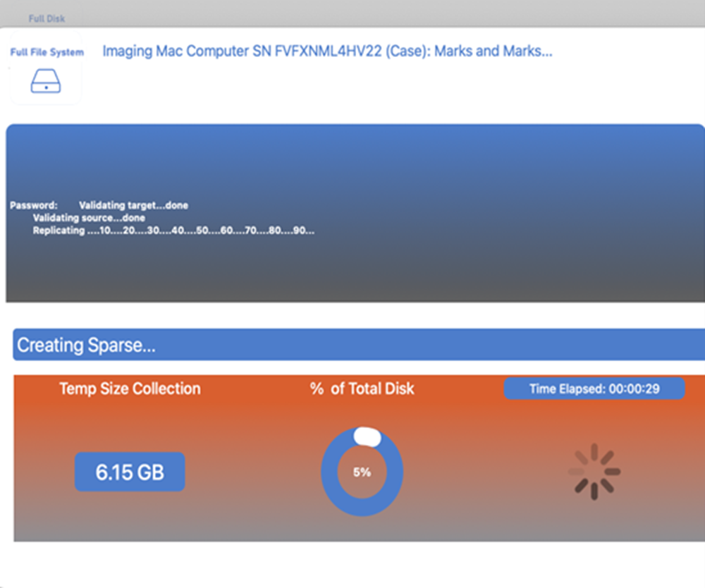Click the Full File System label
This screenshot has width=705, height=588.
tap(47, 52)
